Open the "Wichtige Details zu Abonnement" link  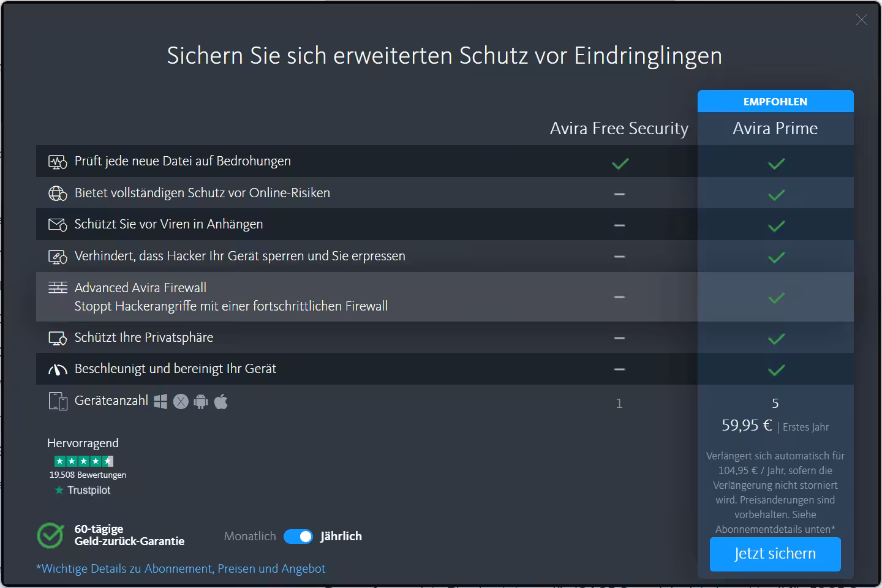(181, 568)
